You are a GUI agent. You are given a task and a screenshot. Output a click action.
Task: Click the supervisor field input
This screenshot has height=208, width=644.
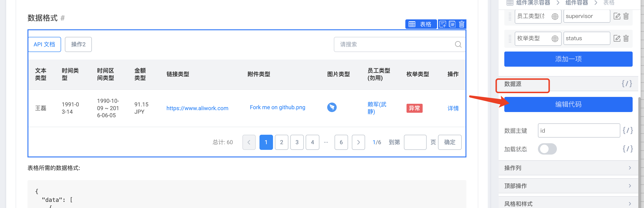coord(586,16)
